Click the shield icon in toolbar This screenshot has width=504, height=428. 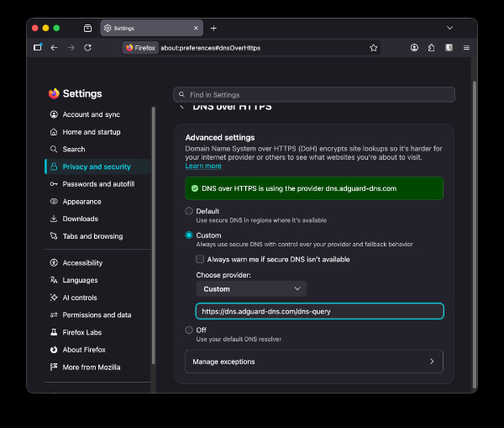pos(449,48)
